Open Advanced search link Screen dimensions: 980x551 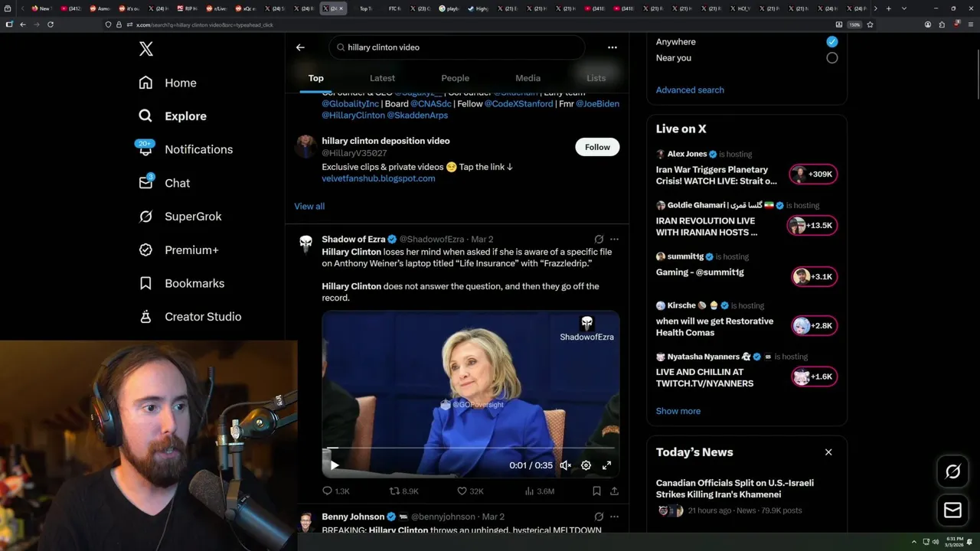[x=690, y=90]
